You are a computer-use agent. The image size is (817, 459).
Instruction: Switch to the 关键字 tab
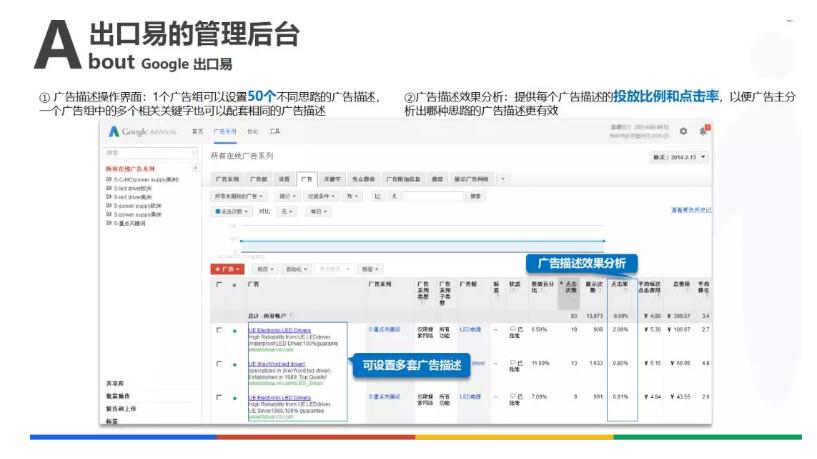click(x=332, y=179)
